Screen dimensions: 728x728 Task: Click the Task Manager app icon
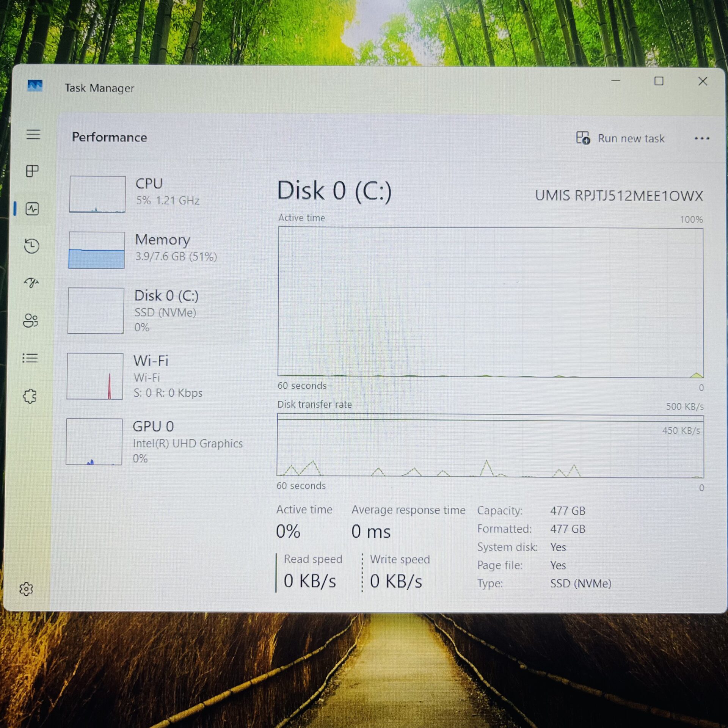[x=35, y=86]
